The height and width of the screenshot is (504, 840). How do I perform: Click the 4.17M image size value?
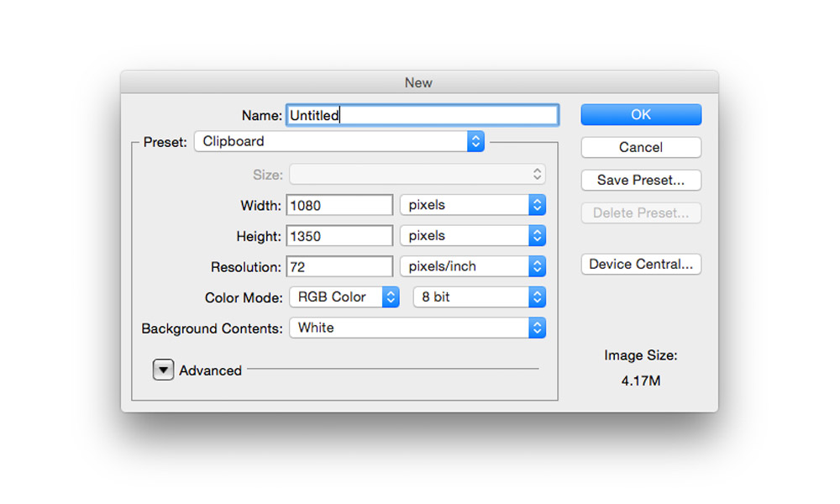pyautogui.click(x=641, y=381)
